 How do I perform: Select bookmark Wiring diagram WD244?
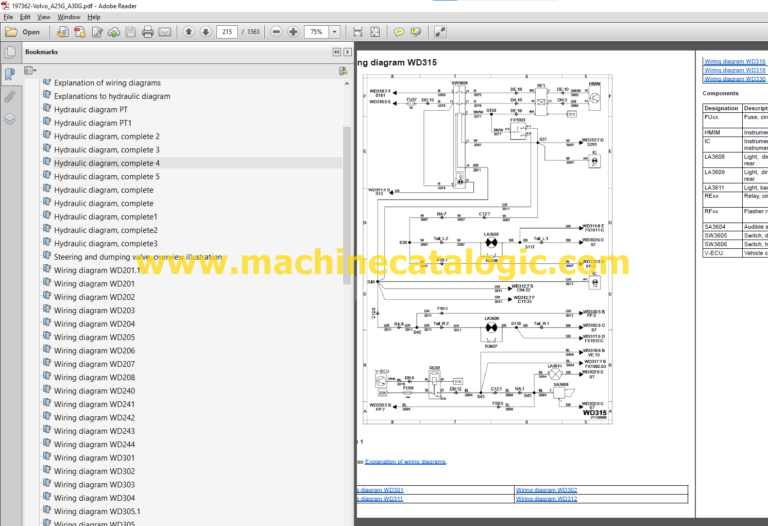pos(94,444)
